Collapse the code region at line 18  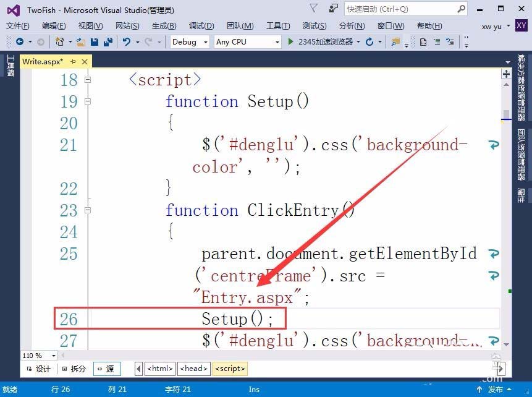[88, 80]
